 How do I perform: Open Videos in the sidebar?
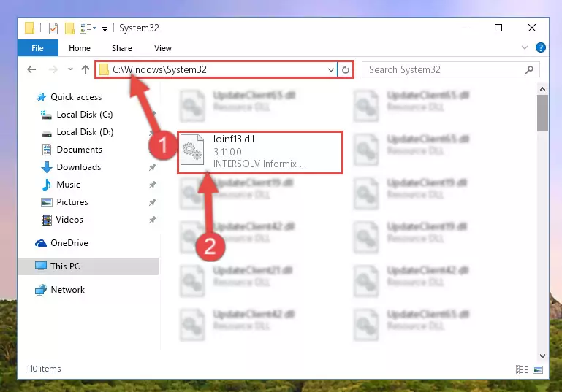69,220
